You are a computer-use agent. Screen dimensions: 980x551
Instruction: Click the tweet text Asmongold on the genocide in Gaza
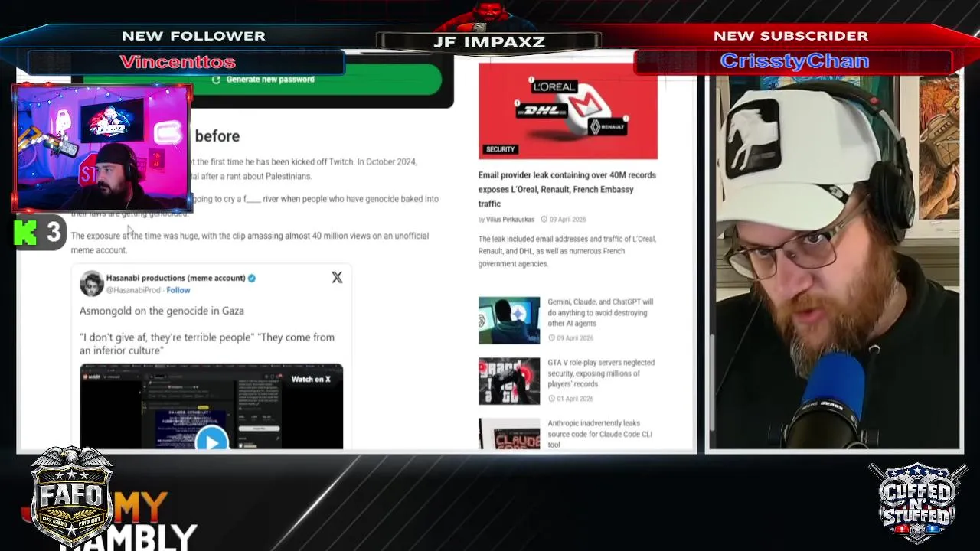[x=162, y=311]
